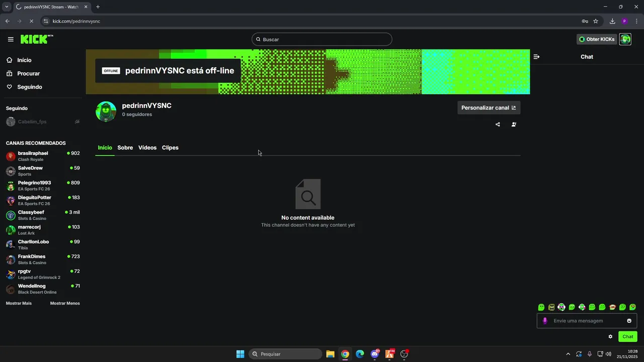Screen dimensions: 644x362
Task: Open Wendellnog recommended channel
Action: [43, 289]
